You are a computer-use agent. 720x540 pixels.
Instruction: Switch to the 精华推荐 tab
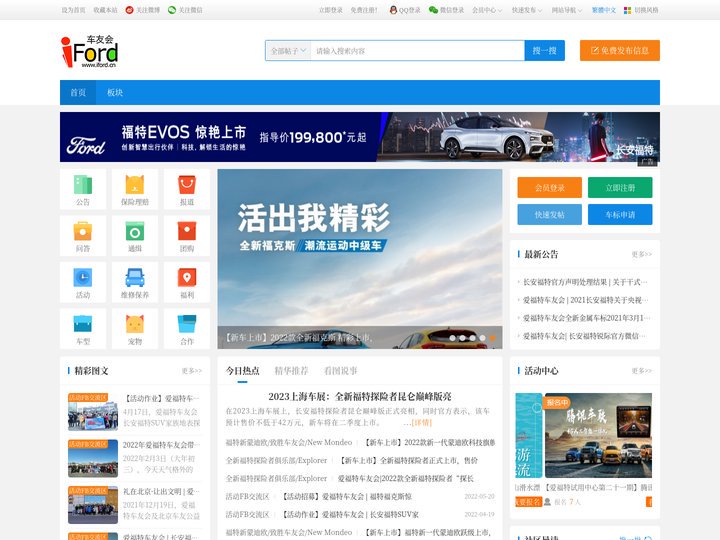291,371
